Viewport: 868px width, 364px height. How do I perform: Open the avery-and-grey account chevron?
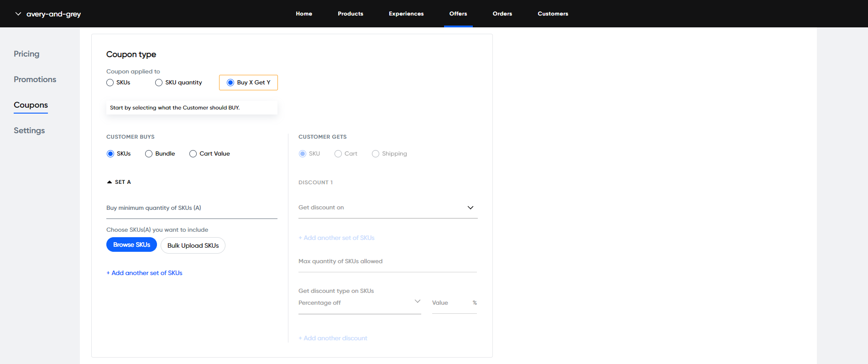pyautogui.click(x=18, y=14)
